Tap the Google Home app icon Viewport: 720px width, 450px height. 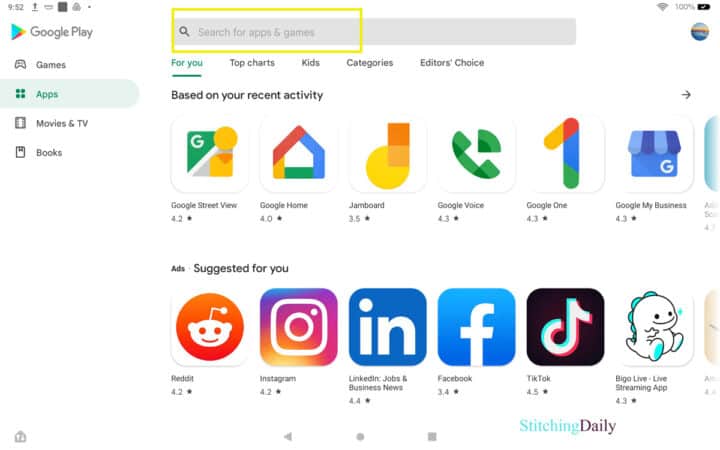[x=298, y=154]
